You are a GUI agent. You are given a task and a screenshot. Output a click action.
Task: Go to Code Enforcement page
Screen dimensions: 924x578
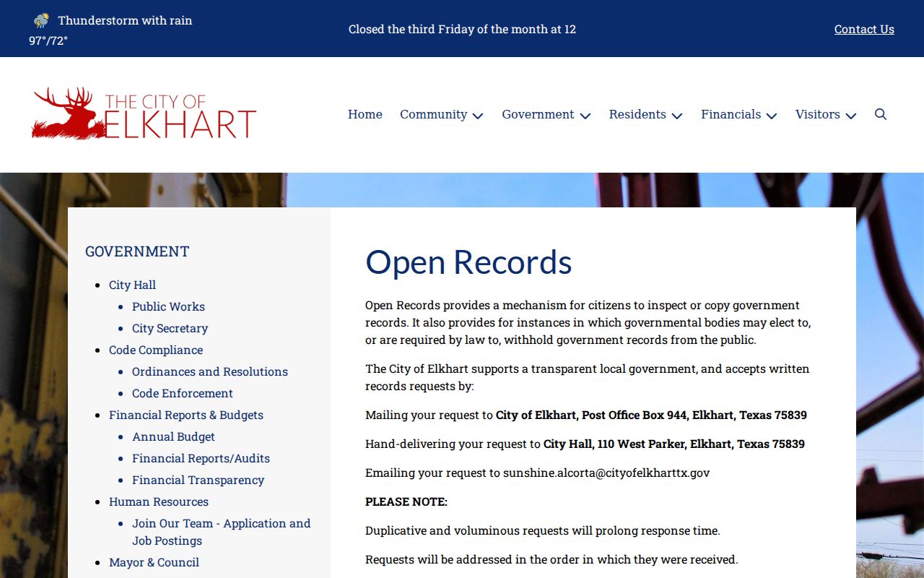[183, 393]
